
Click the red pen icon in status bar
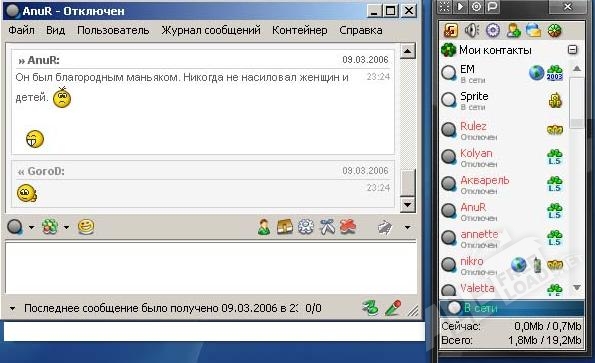(393, 308)
